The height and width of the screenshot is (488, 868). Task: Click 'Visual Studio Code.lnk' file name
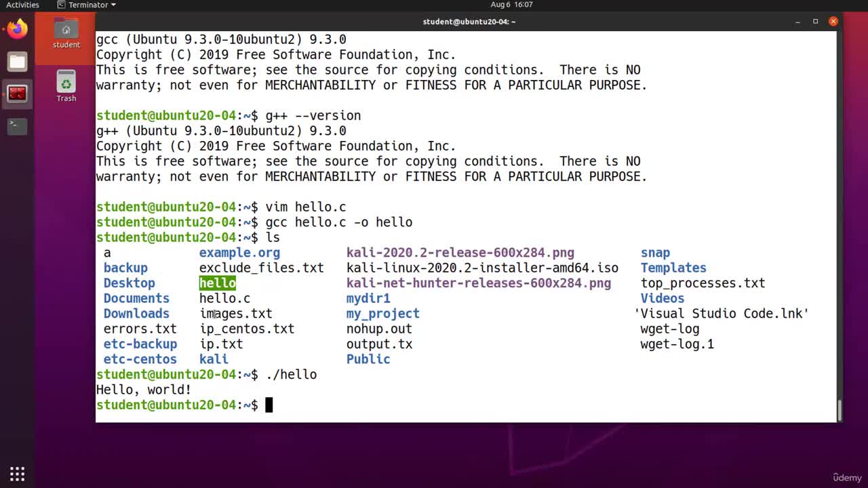[x=722, y=314]
